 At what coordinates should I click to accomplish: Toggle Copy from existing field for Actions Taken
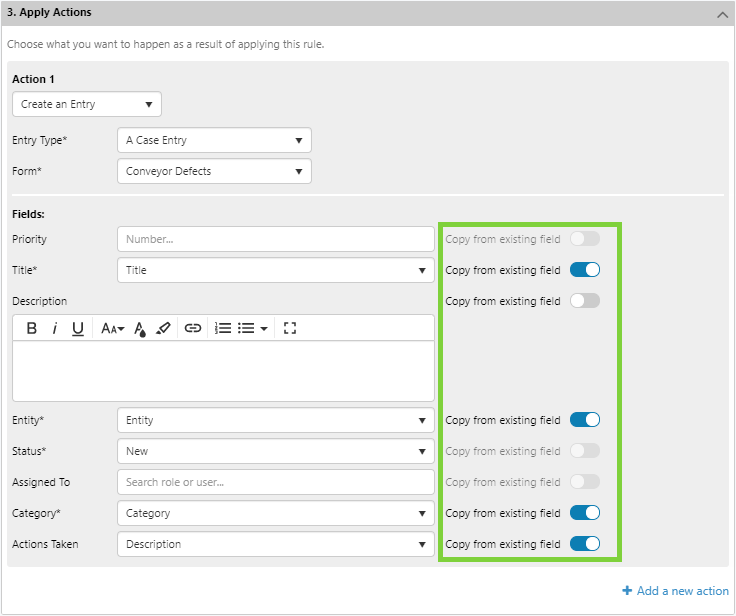click(584, 544)
